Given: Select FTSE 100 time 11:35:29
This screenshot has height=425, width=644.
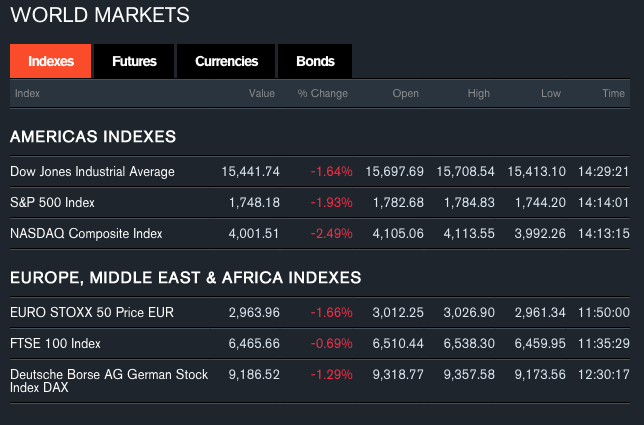Looking at the screenshot, I should [x=603, y=343].
